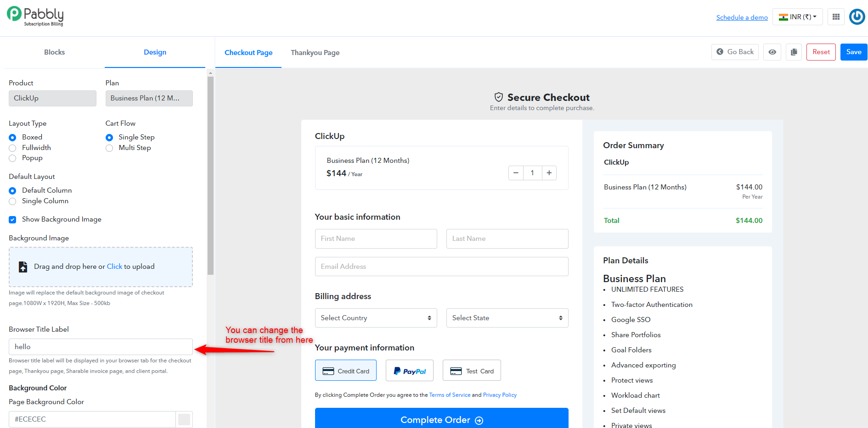Select PayPal payment option
Image resolution: width=868 pixels, height=428 pixels.
point(409,371)
